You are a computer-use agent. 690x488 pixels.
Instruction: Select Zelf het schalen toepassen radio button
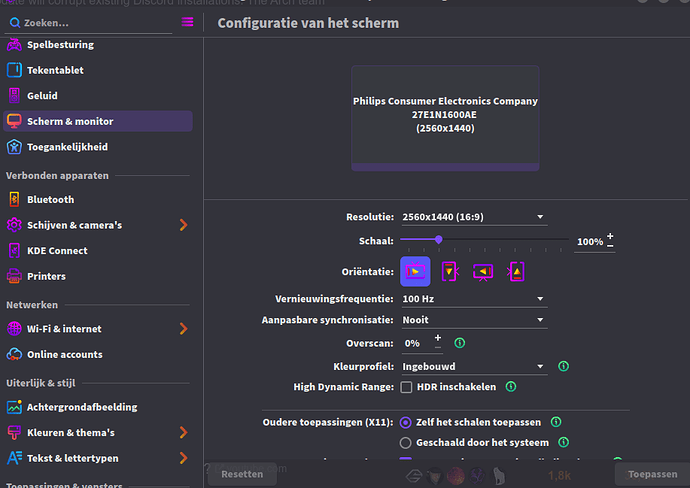(405, 422)
